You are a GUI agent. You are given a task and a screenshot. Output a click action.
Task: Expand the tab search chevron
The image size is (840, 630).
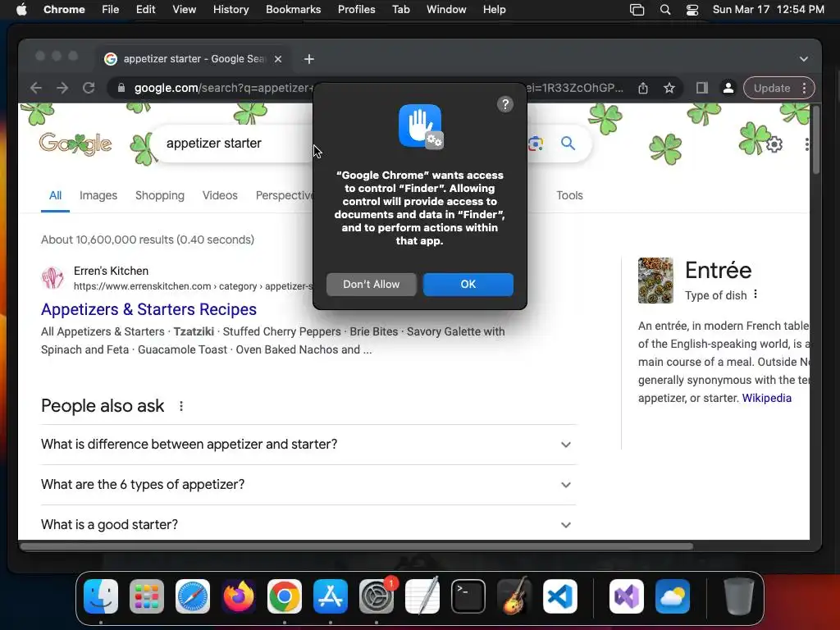click(x=804, y=59)
